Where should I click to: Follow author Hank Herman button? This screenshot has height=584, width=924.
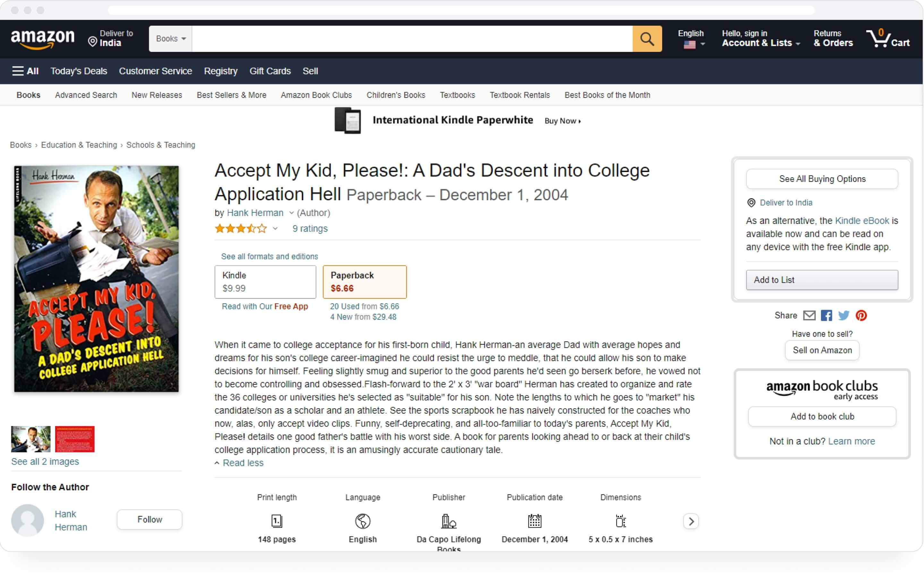point(149,519)
